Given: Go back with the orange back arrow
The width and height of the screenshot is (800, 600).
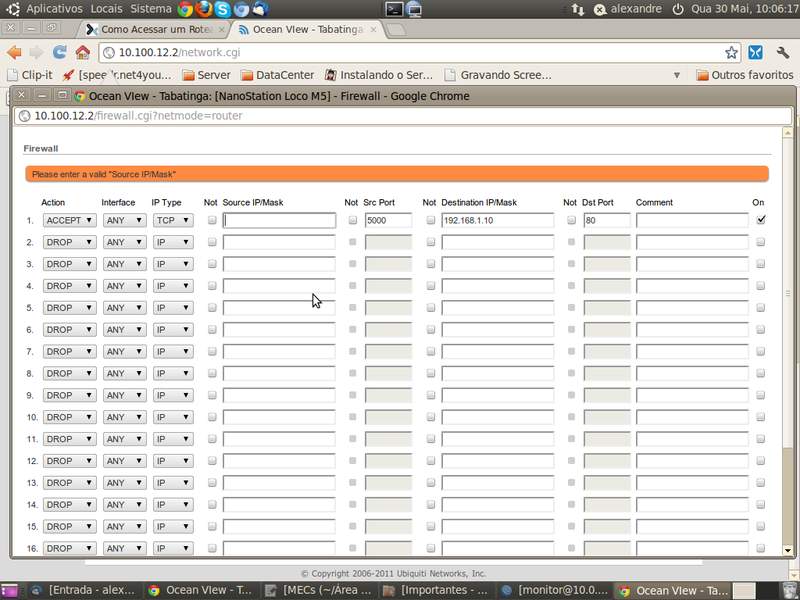Looking at the screenshot, I should (14, 52).
